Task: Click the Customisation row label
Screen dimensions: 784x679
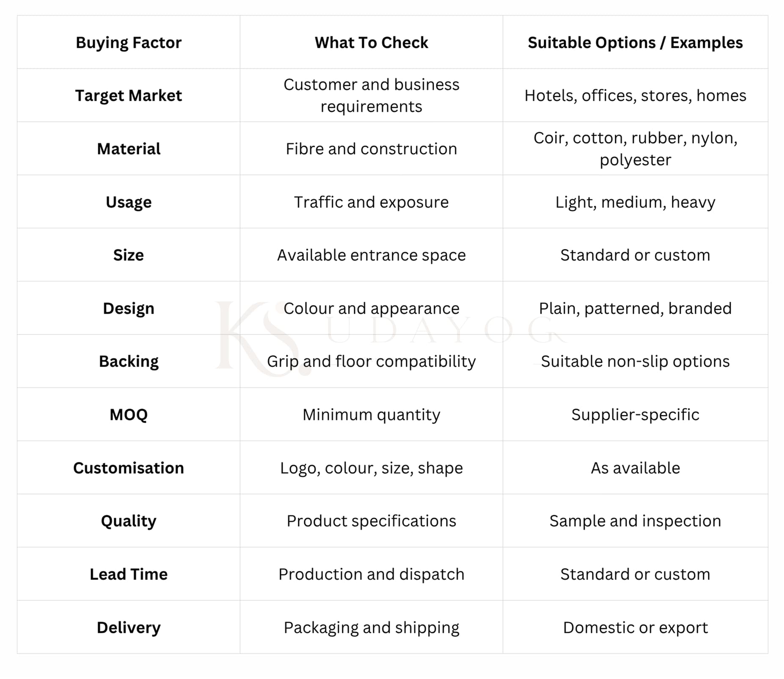Action: (x=128, y=468)
